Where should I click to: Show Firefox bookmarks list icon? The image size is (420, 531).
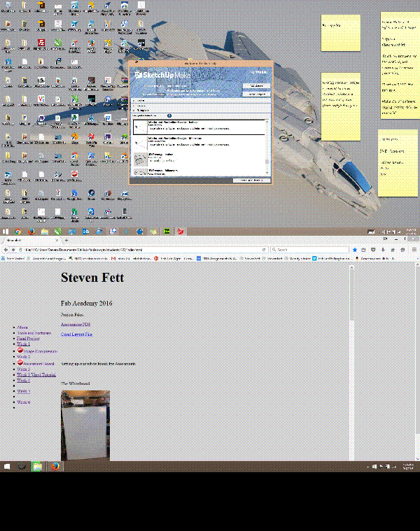pos(363,250)
